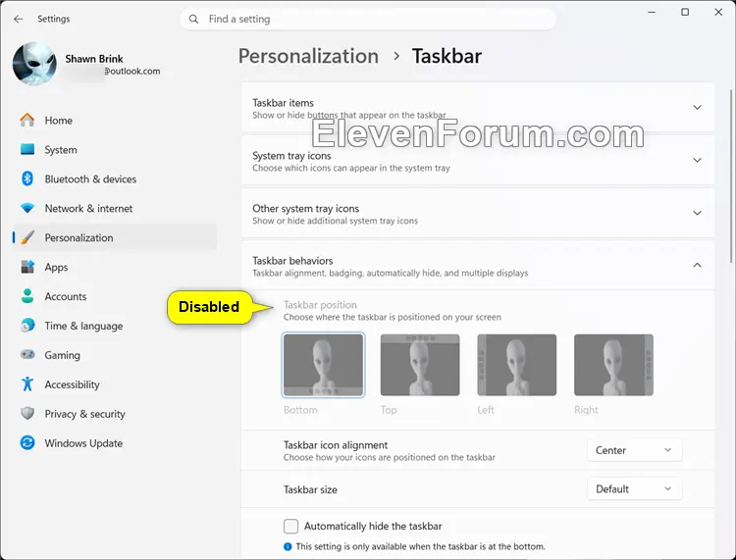
Task: Click the Find a setting search box
Action: pyautogui.click(x=368, y=20)
